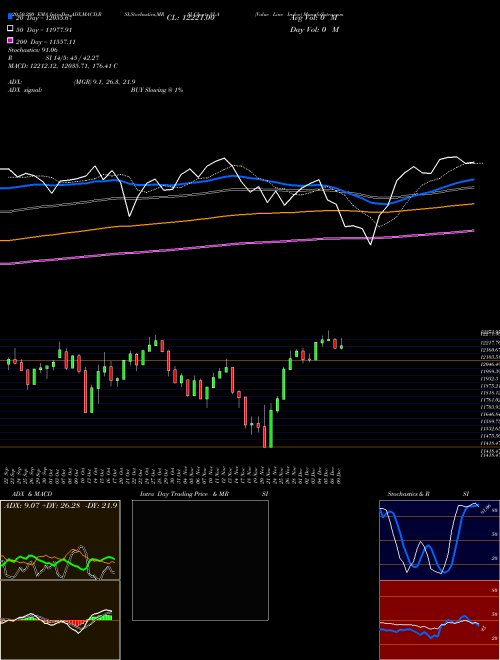
Task: Click the MACD values line
Action: coord(63,66)
